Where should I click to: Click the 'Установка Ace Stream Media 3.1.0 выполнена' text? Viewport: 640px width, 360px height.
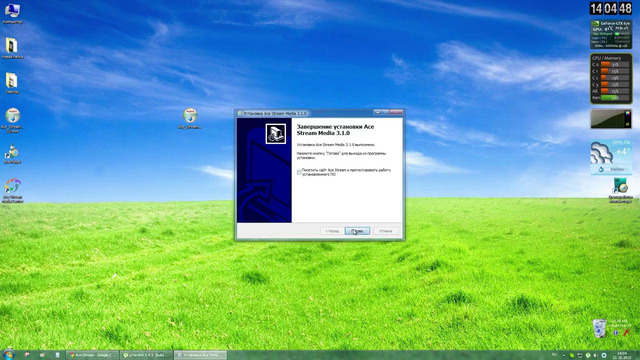(336, 144)
